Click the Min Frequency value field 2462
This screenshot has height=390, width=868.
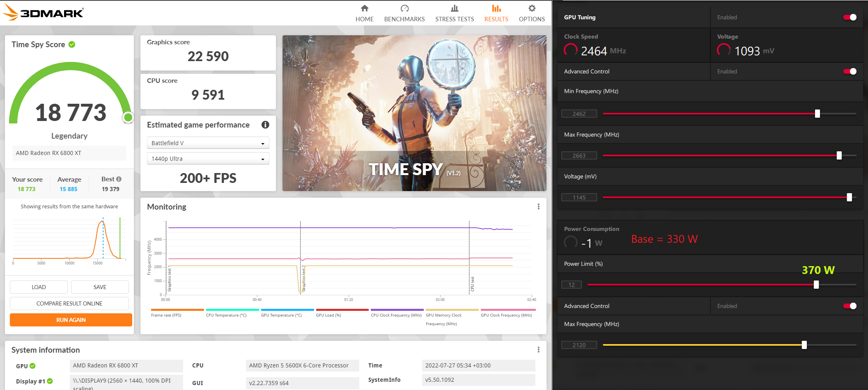click(x=579, y=114)
